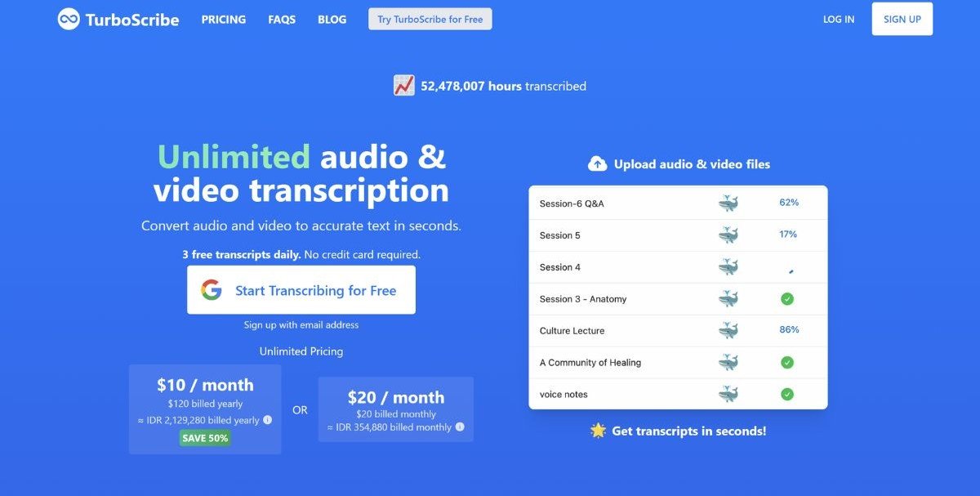Click the 62% progress for Session-6 Q&A

click(x=789, y=202)
